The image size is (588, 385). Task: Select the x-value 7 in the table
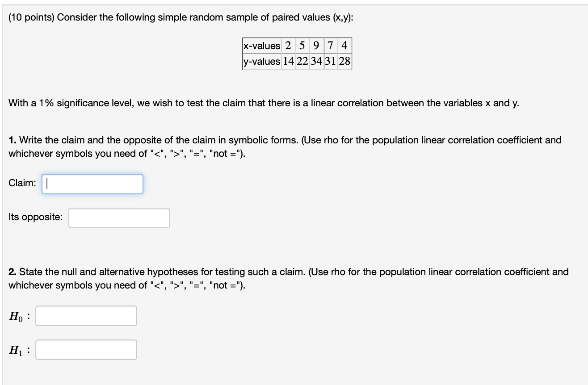click(x=330, y=46)
